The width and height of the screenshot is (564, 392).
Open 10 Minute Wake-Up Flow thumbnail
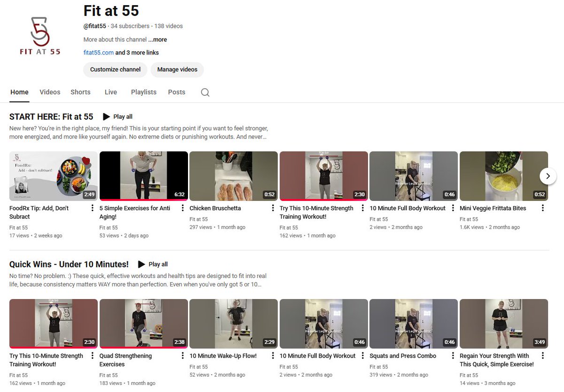pos(234,324)
